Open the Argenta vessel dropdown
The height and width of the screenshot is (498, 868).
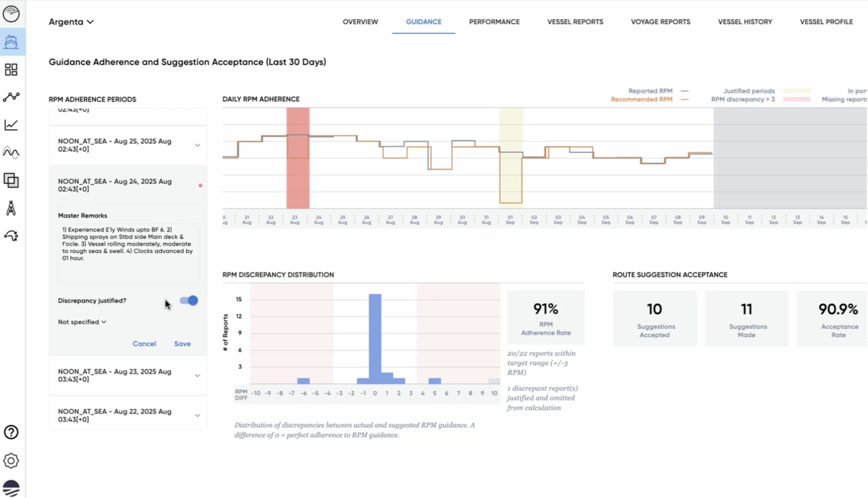pyautogui.click(x=71, y=21)
